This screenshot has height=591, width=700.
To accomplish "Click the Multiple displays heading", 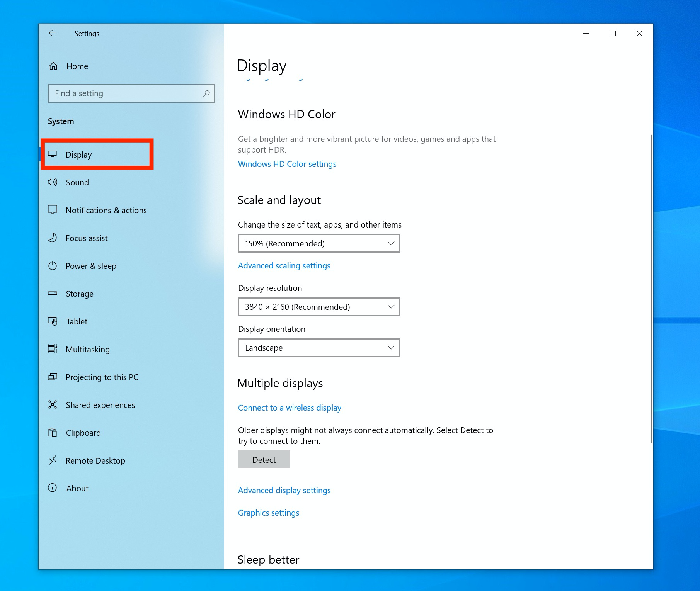I will tap(280, 383).
